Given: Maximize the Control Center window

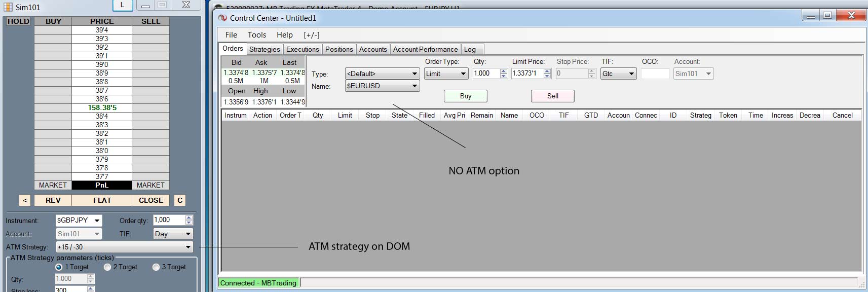Looking at the screenshot, I should pyautogui.click(x=827, y=15).
